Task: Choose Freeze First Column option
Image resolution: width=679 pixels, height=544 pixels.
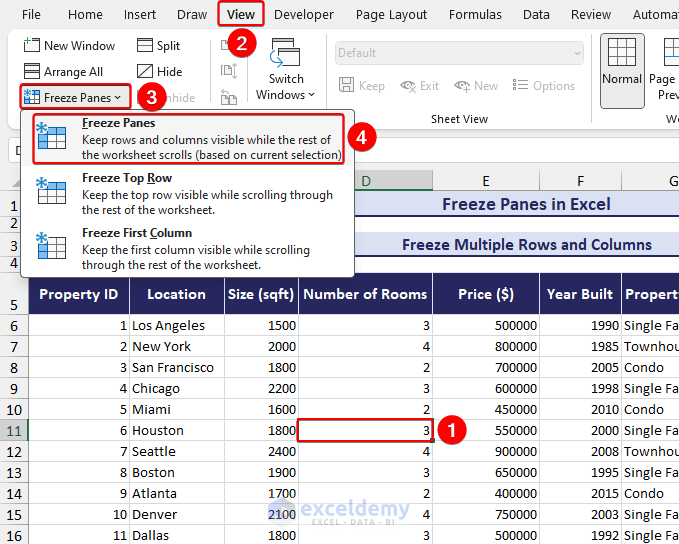Action: [x=188, y=249]
